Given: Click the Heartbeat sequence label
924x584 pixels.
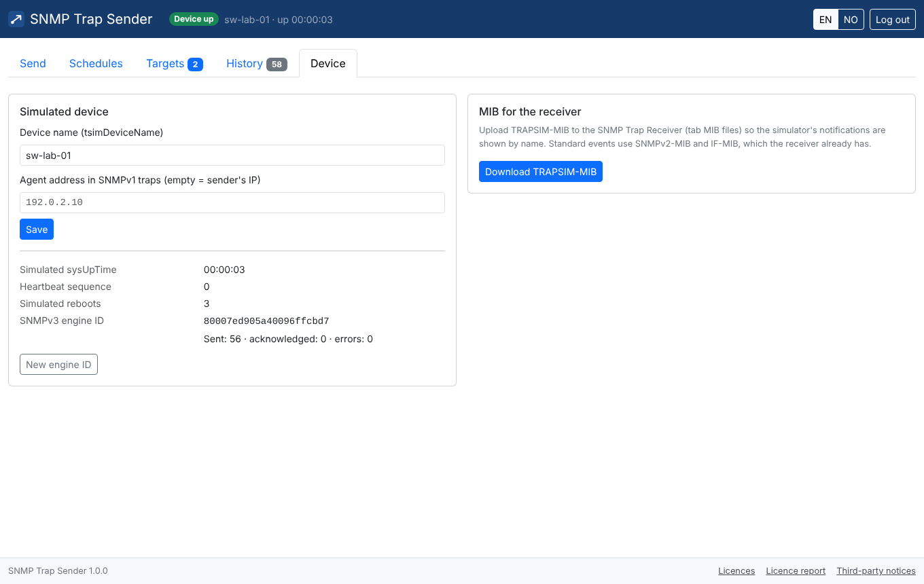Looking at the screenshot, I should (65, 287).
